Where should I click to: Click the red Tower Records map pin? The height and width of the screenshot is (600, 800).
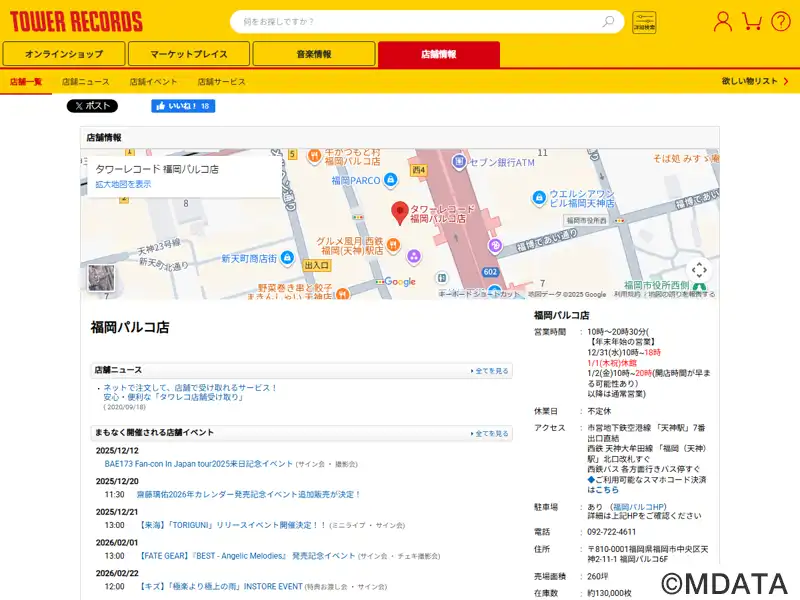pyautogui.click(x=399, y=211)
